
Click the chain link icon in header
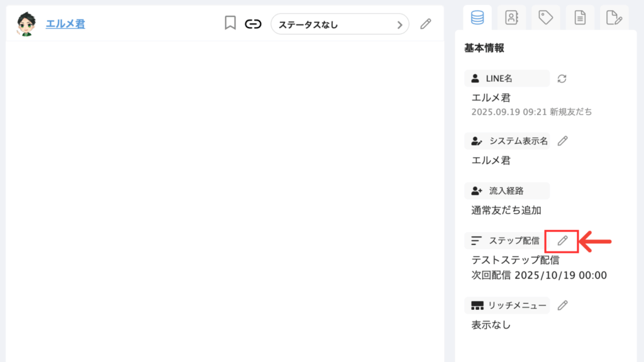[253, 24]
